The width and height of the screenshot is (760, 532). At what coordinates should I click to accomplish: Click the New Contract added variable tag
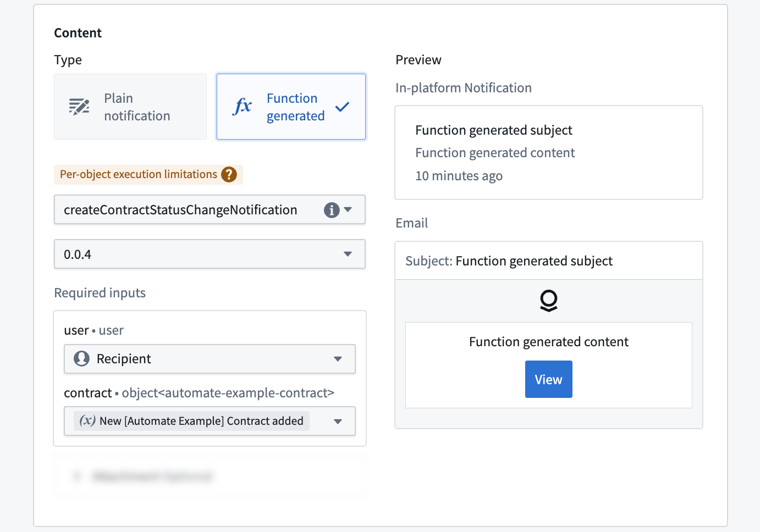click(x=191, y=421)
